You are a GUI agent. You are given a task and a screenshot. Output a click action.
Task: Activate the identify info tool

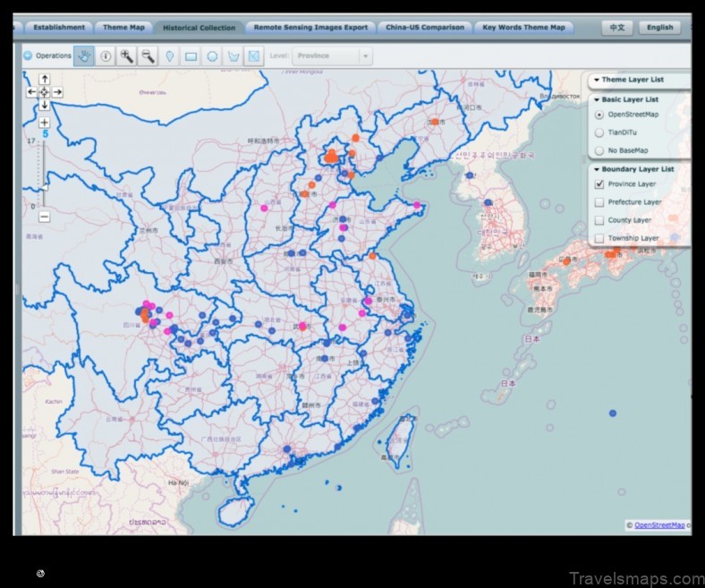106,55
